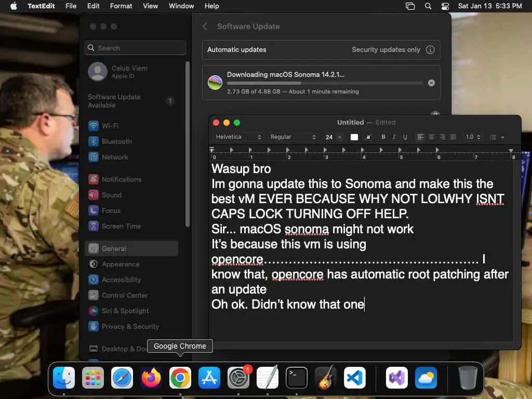
Task: Open the Helvetica font family dropdown
Action: click(238, 137)
